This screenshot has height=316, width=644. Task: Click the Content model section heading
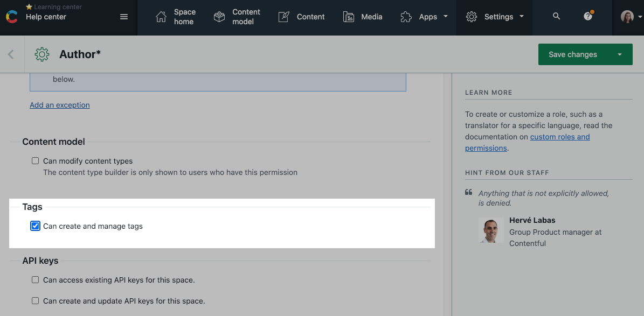pos(53,142)
